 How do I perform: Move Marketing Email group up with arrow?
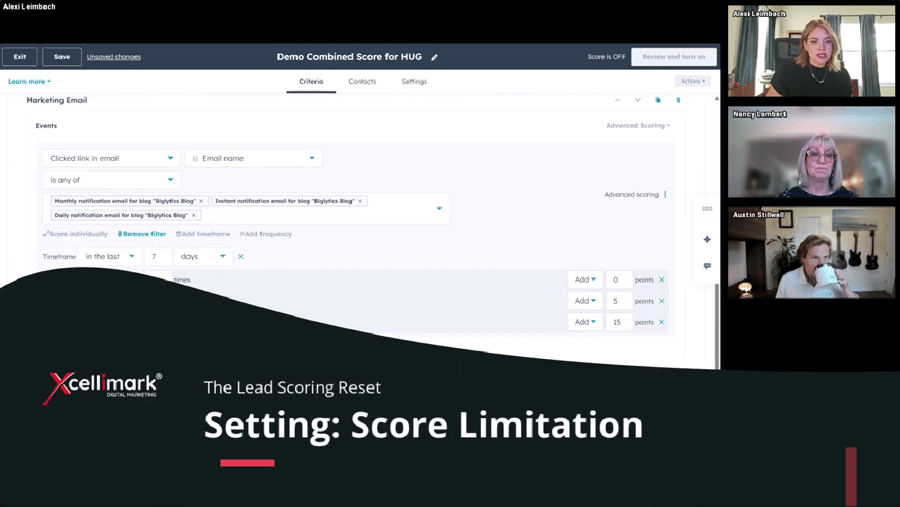(x=617, y=100)
